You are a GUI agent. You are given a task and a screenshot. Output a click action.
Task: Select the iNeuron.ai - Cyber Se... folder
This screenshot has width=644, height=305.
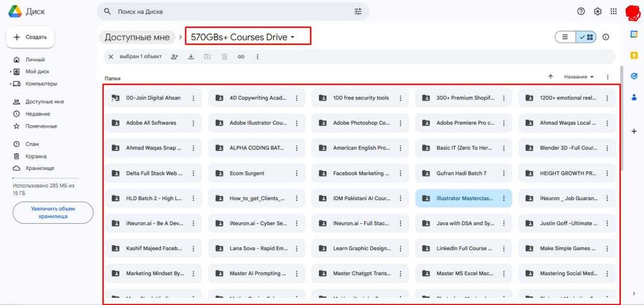click(256, 223)
